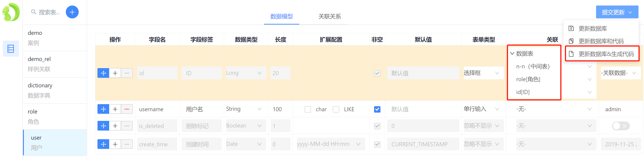
Task: Open the data model sidebar icon
Action: click(11, 48)
